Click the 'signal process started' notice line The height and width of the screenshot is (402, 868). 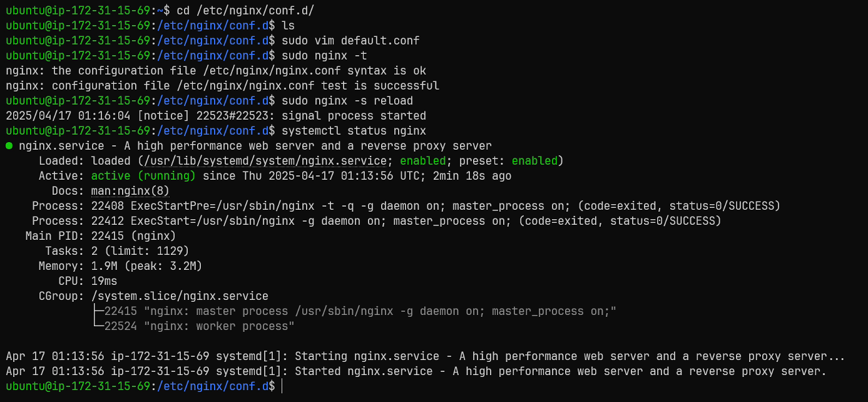tap(216, 116)
